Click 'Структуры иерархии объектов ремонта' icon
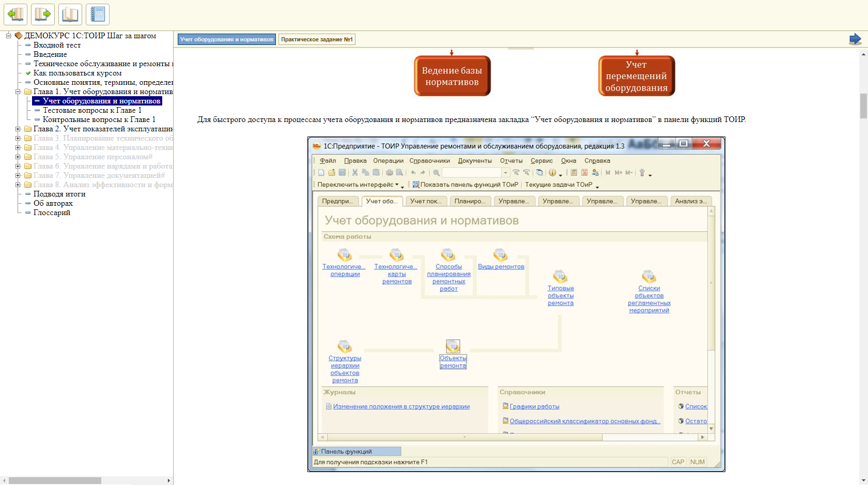 [345, 346]
